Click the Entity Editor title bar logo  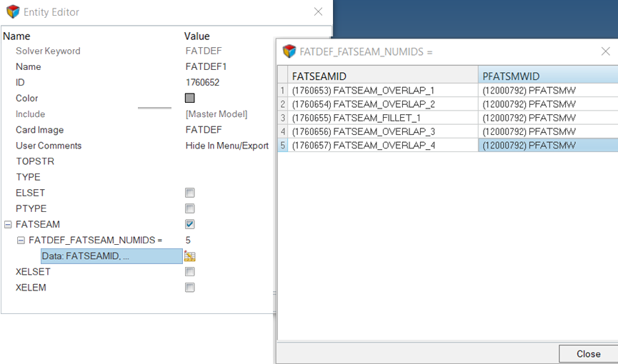(12, 11)
